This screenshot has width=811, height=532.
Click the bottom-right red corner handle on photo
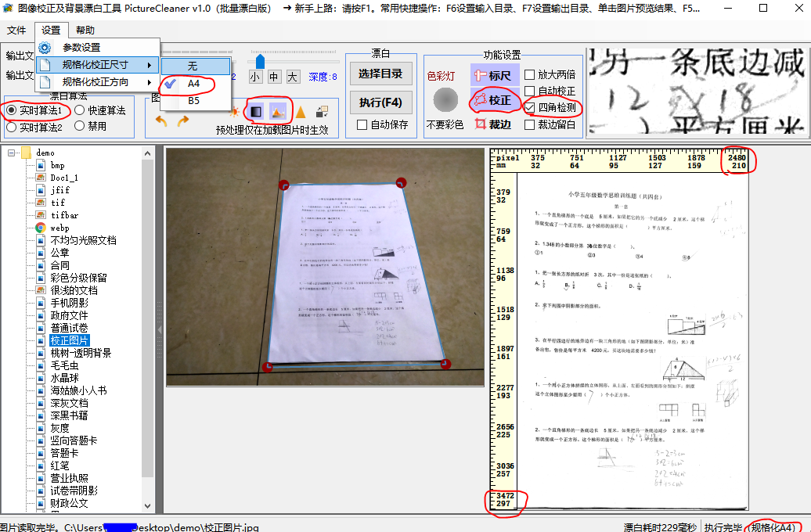445,364
